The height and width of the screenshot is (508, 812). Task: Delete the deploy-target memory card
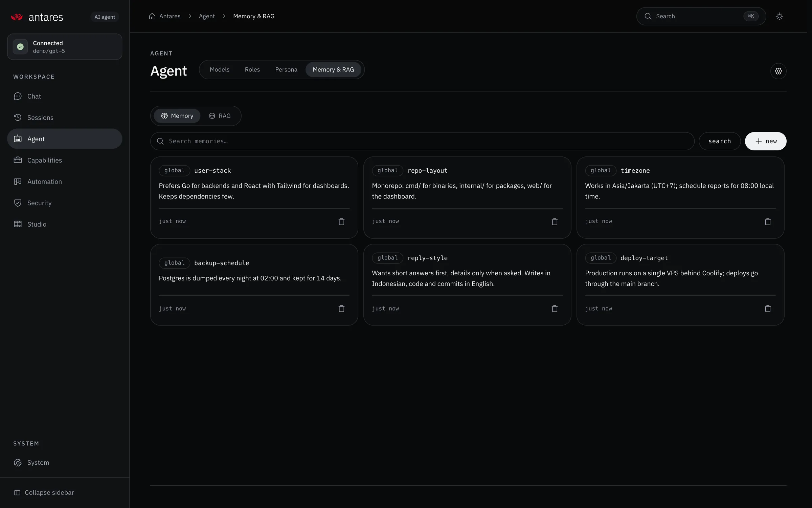tap(768, 309)
